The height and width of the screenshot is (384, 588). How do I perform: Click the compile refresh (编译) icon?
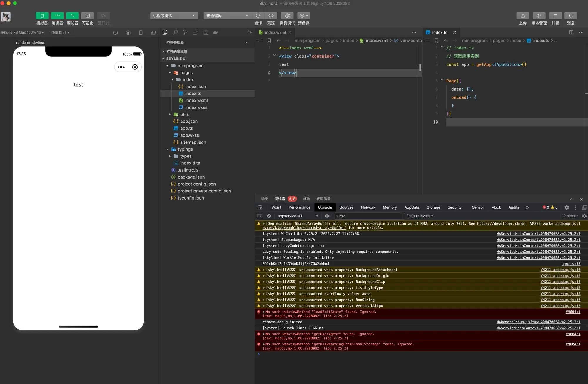[258, 16]
